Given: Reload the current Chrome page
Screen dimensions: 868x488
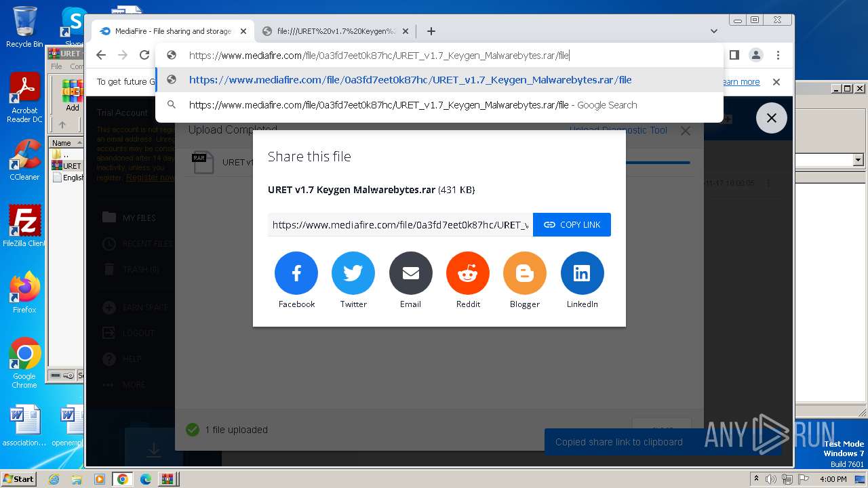Looking at the screenshot, I should (144, 56).
